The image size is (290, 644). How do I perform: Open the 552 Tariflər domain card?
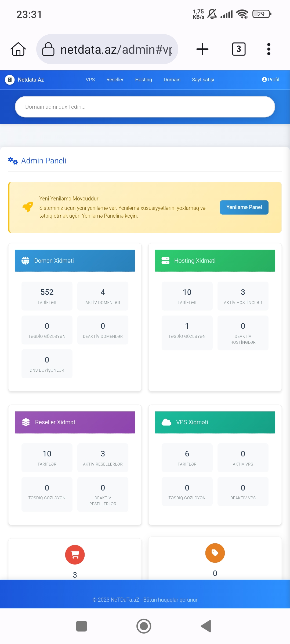[47, 296]
